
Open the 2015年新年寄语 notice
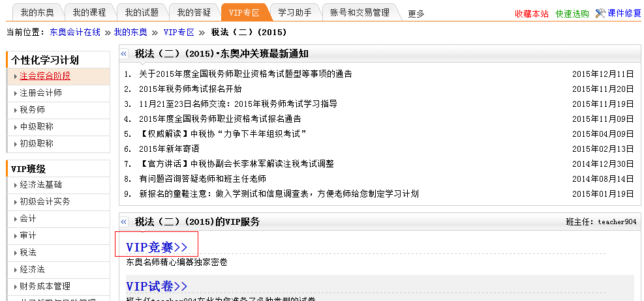click(x=169, y=149)
